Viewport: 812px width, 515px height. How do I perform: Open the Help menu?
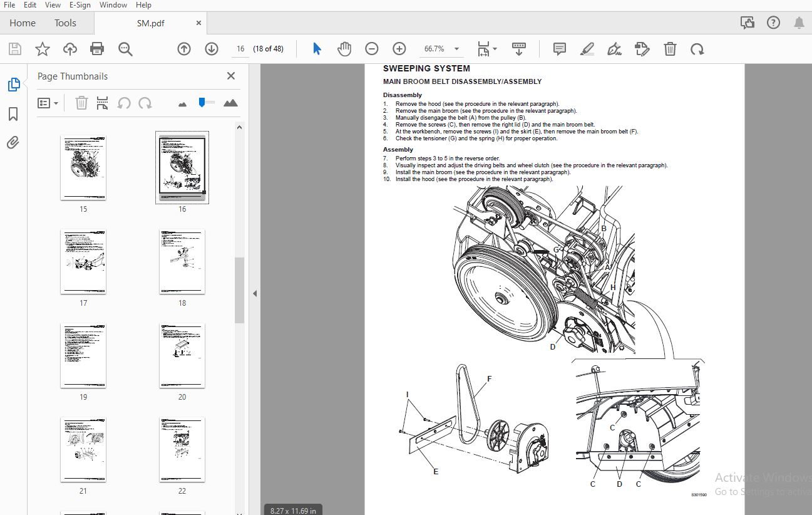(x=143, y=5)
